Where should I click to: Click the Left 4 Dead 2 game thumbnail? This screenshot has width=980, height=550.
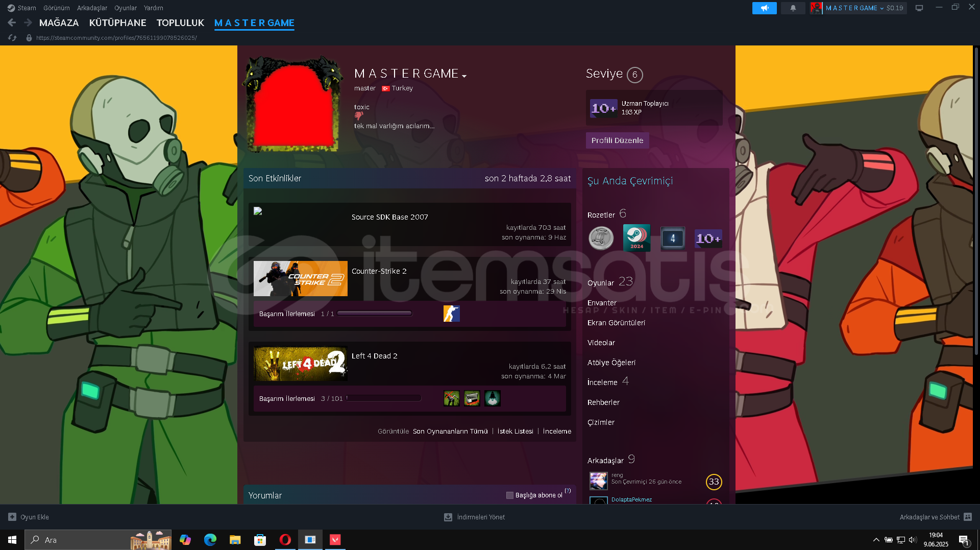(x=301, y=364)
